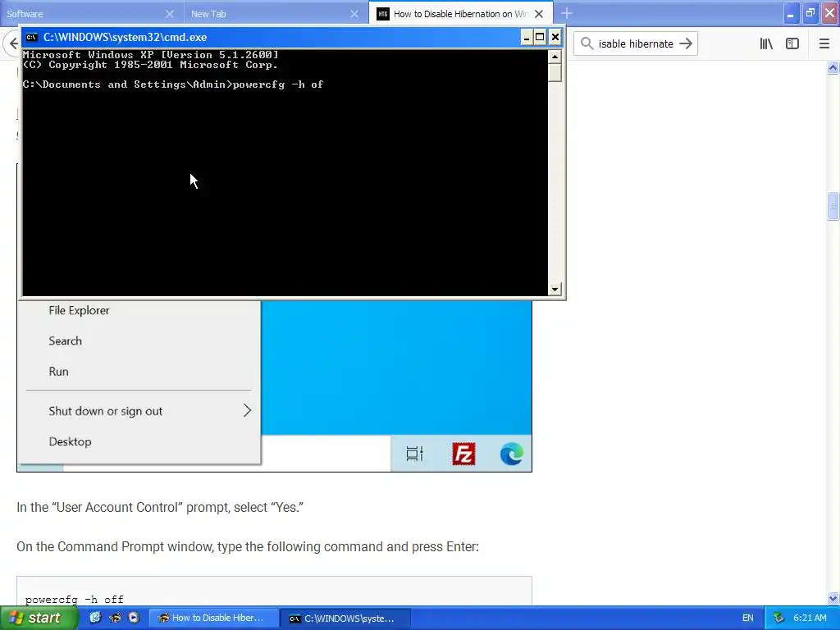Click the 'powercfg -h off' code text
The width and height of the screenshot is (840, 630).
point(75,600)
